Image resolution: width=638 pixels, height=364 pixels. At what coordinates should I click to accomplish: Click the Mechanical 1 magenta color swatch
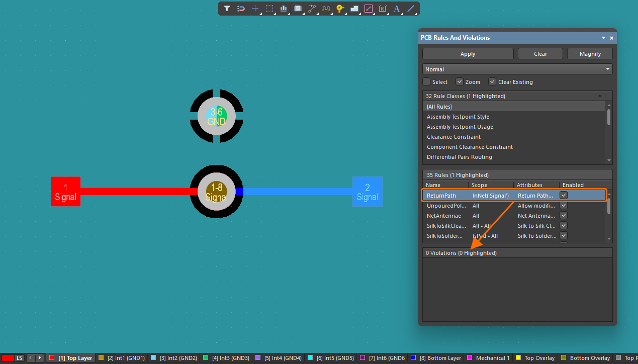coord(470,358)
